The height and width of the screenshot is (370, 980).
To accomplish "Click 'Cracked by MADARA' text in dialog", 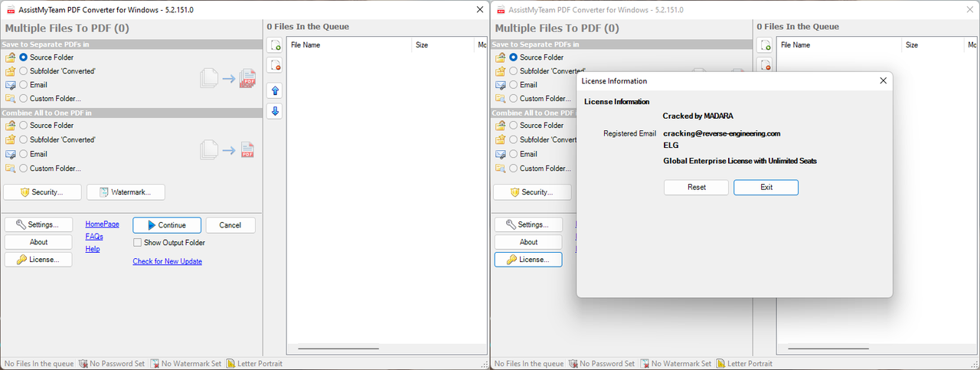I will 697,116.
